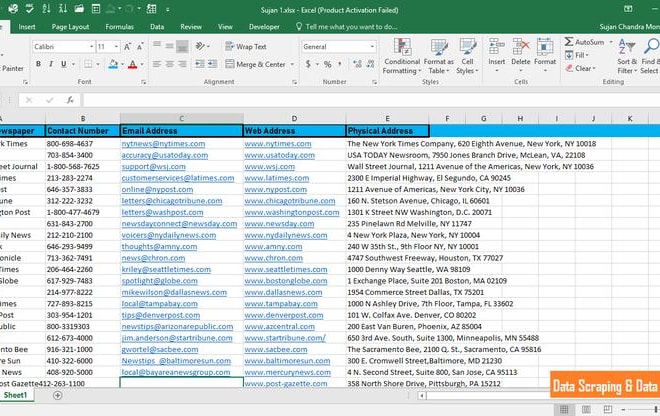The image size is (660, 416).
Task: Open the support@wsj.com email link
Action: coord(154,166)
